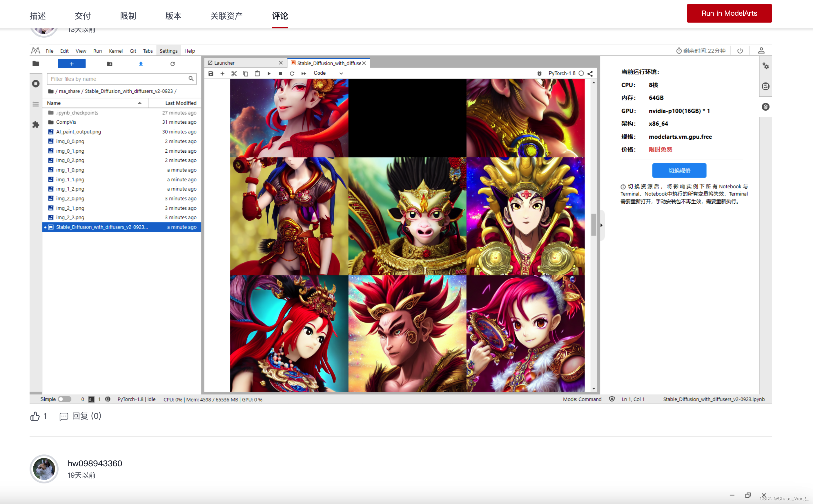The width and height of the screenshot is (813, 504).
Task: Click the notebook vertical scrollbar thumb
Action: tap(594, 225)
